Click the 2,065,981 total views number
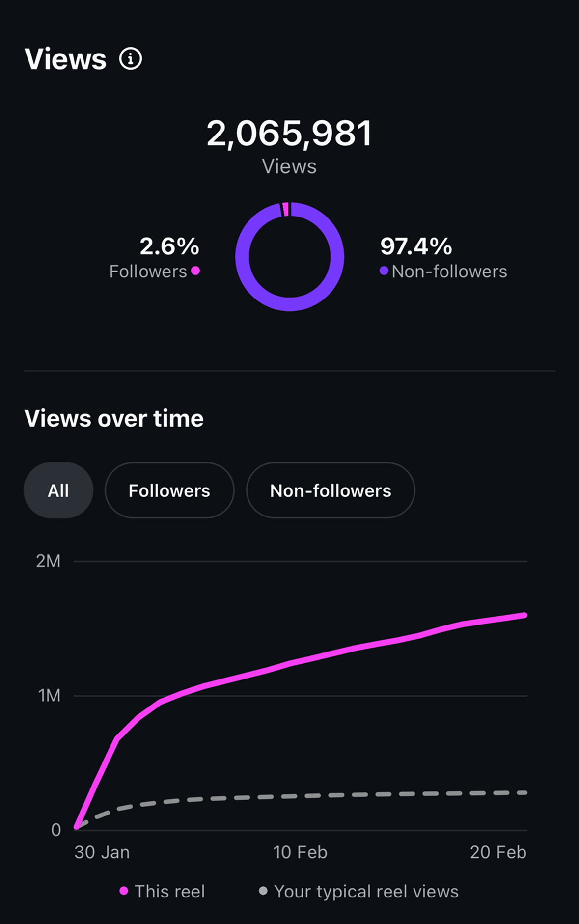 [289, 133]
